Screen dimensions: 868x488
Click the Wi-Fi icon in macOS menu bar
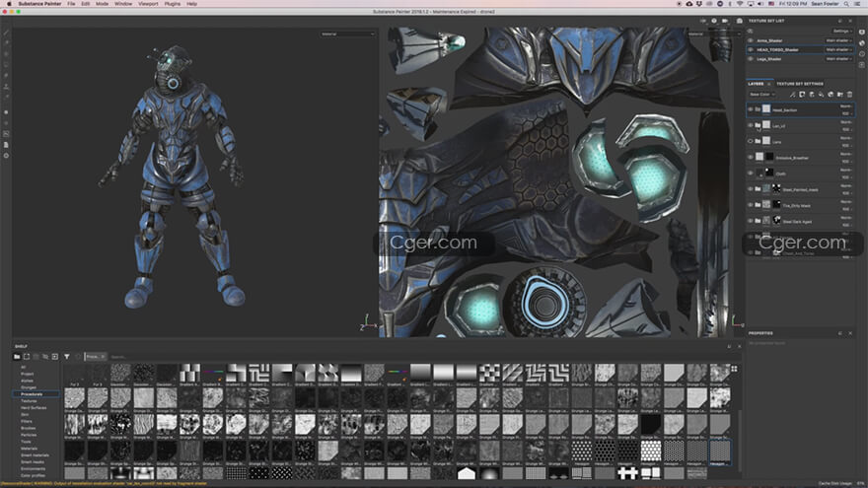[x=740, y=4]
